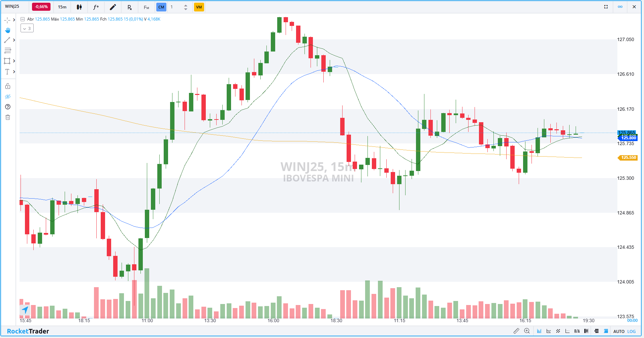Toggle the volume bars display icon
Image resolution: width=644 pixels, height=338 pixels.
pos(539,331)
